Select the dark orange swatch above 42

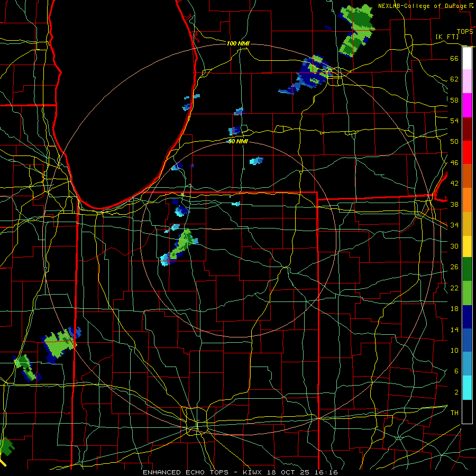(467, 176)
